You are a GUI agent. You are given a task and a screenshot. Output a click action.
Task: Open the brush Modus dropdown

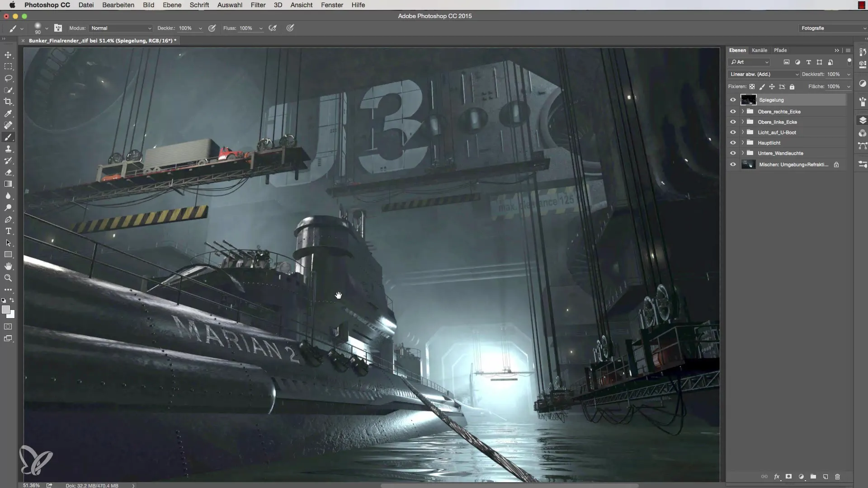(x=121, y=28)
